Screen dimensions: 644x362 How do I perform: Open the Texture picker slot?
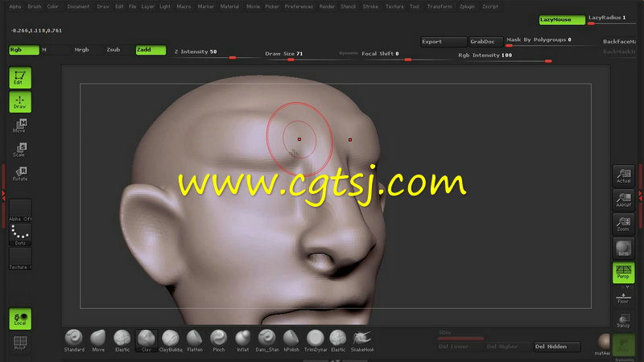click(20, 259)
